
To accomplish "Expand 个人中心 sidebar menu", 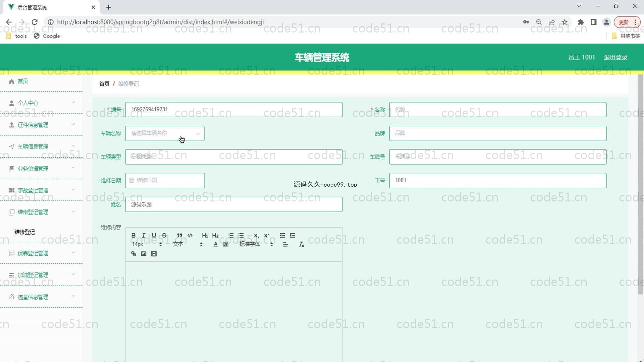I will pos(41,103).
